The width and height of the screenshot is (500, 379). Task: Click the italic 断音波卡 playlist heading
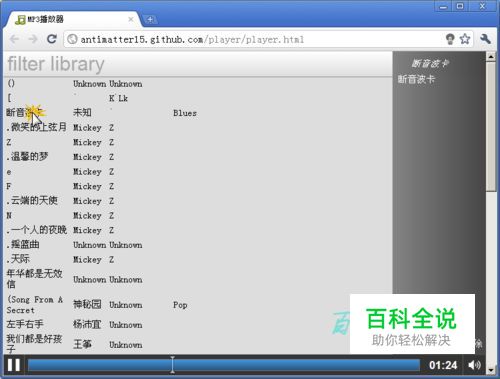click(x=430, y=63)
